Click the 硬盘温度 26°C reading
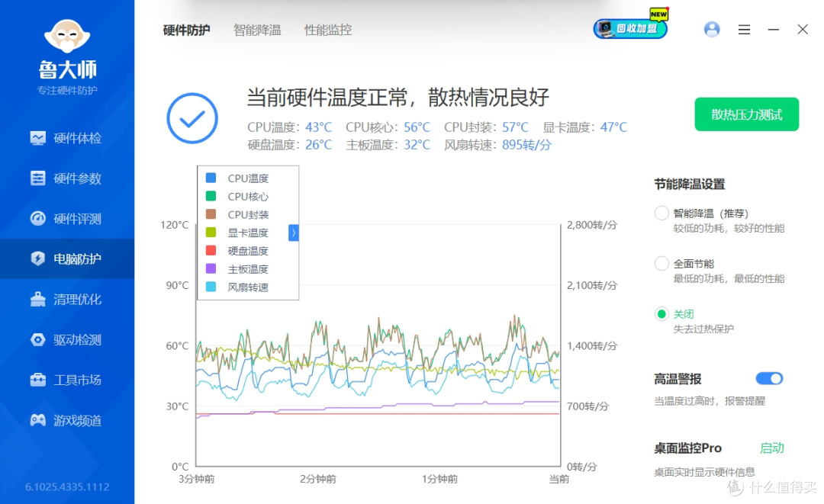 [x=290, y=145]
